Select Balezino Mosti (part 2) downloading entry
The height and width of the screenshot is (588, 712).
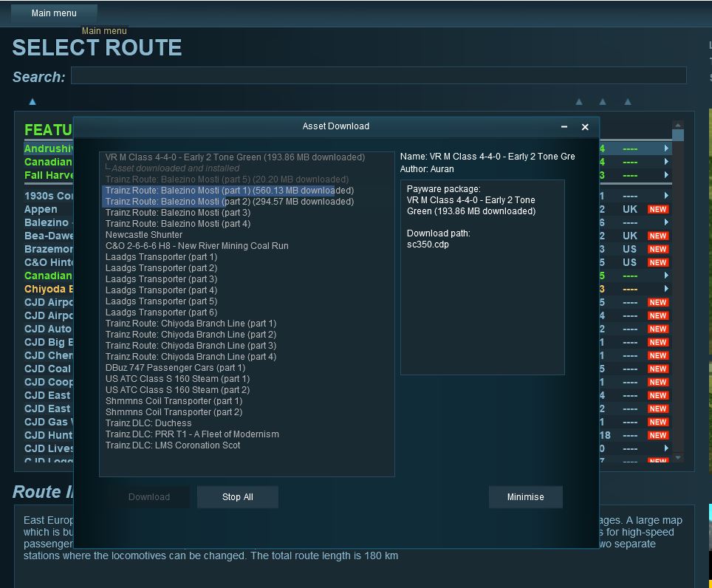(x=229, y=201)
